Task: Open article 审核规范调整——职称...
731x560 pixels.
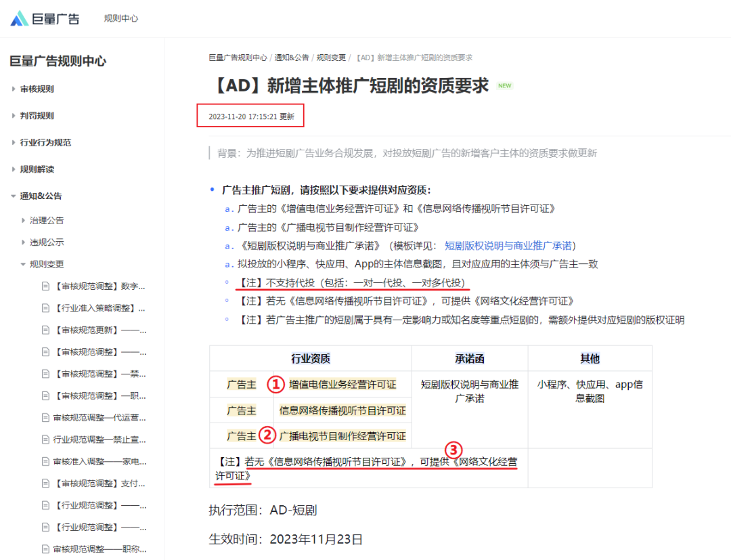Action: pos(99,549)
